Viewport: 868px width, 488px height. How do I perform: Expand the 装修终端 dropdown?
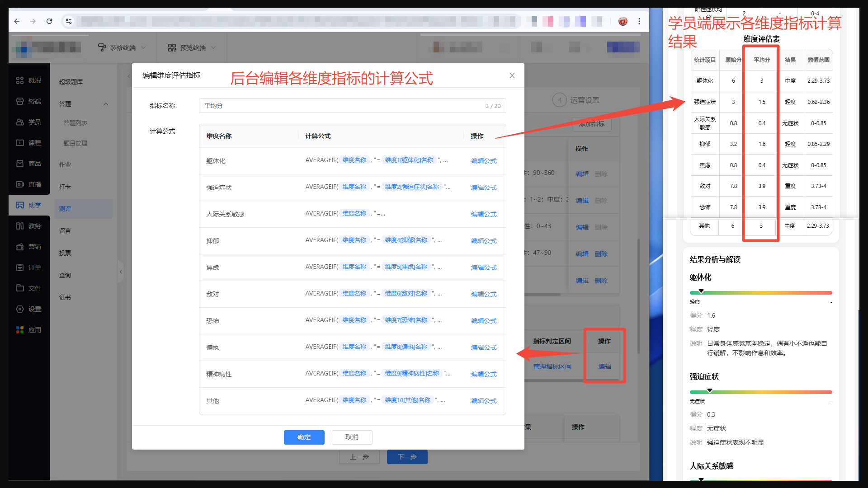(122, 48)
